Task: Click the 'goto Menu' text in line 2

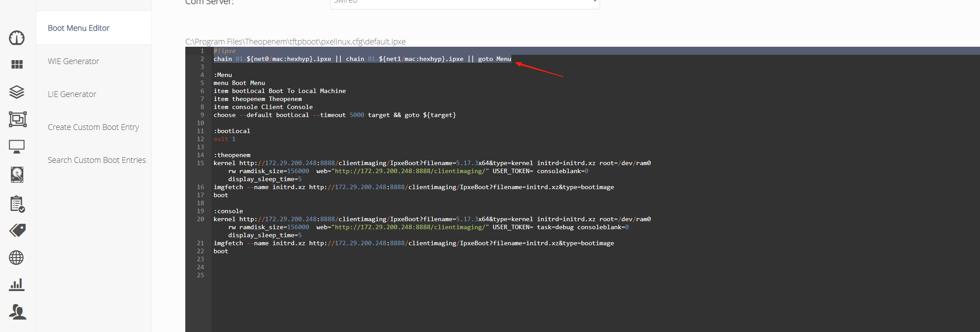Action: 494,59
